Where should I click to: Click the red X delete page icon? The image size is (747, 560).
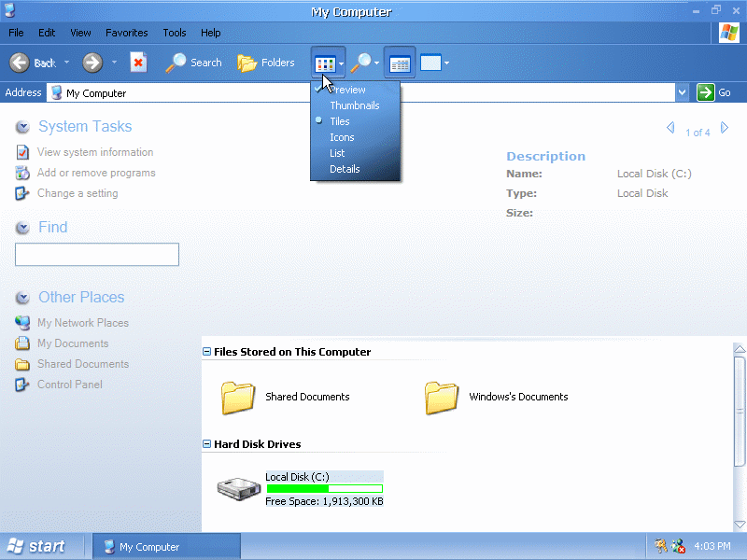[x=138, y=63]
